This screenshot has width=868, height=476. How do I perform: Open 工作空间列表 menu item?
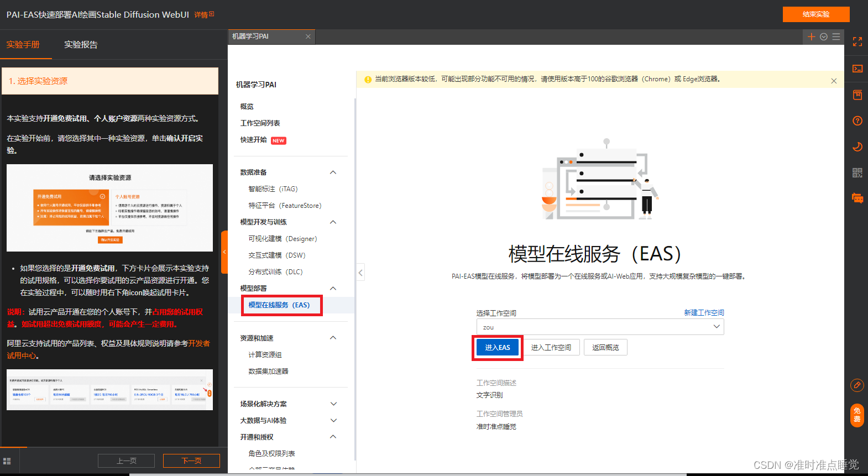[x=260, y=123]
